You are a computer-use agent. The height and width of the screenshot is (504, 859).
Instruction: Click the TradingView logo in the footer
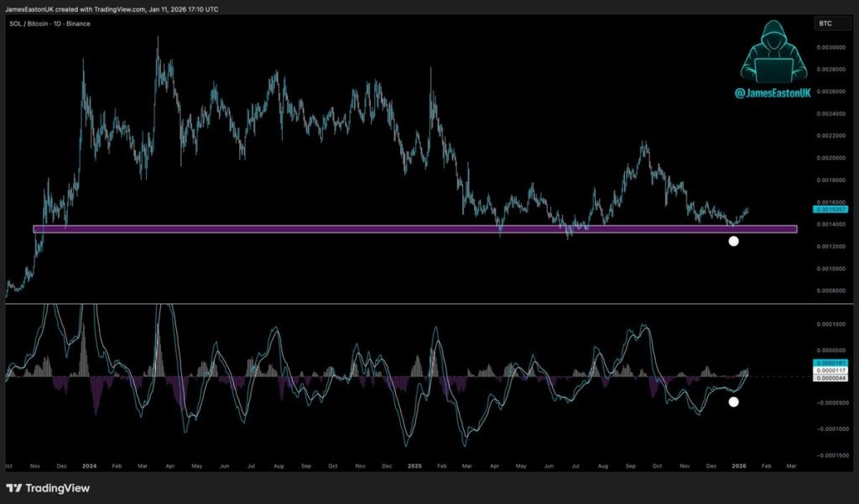48,488
